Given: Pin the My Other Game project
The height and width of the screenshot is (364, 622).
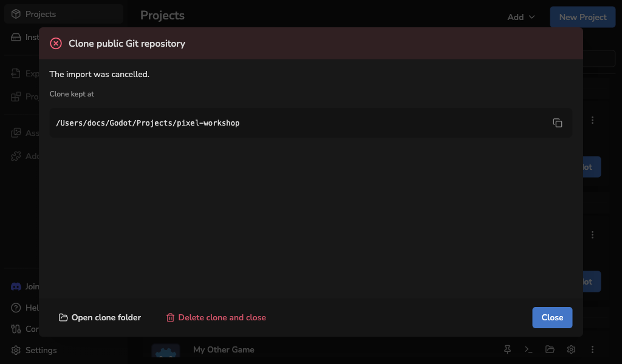Looking at the screenshot, I should (x=507, y=349).
